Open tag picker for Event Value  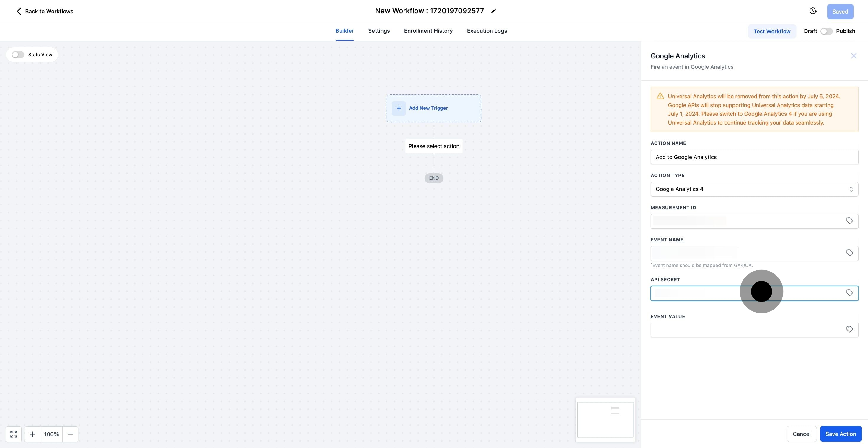(x=849, y=329)
